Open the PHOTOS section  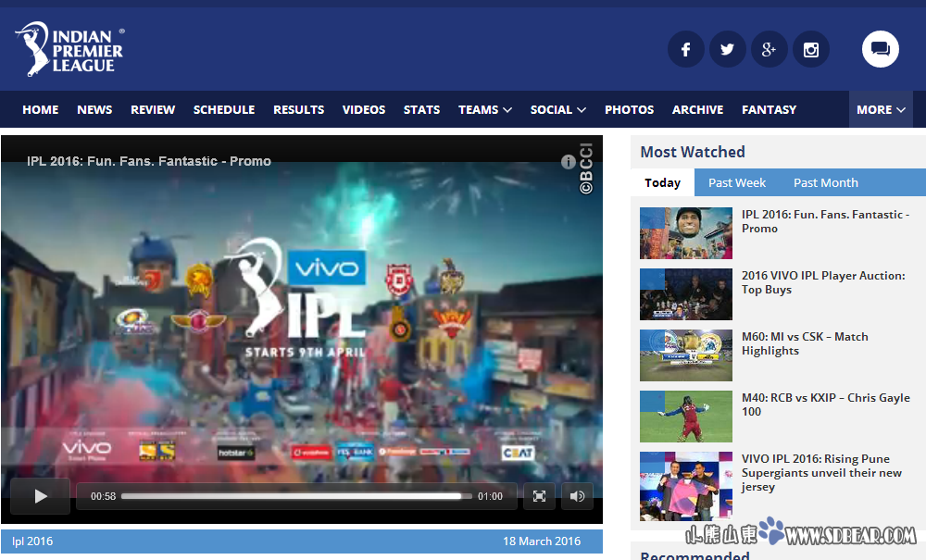630,110
